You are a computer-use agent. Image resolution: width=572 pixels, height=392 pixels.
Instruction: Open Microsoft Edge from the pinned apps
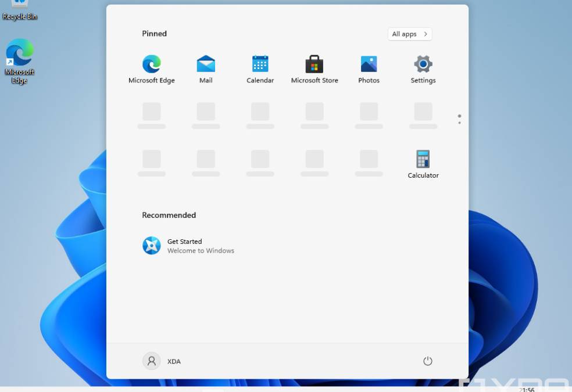(x=151, y=69)
